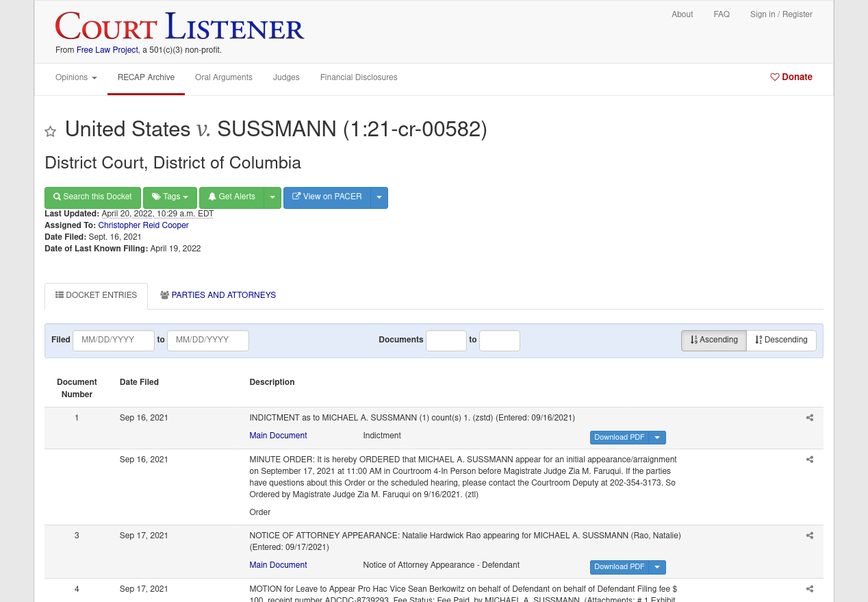Click the Last Updated timestamp text
The width and height of the screenshot is (868, 602).
[x=157, y=214]
